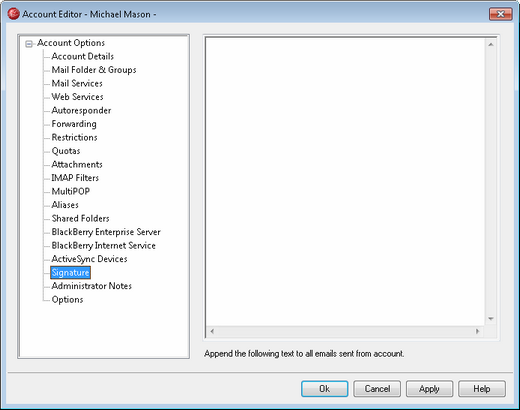Screen dimensions: 520x410
Task: Select BlackBerry Enterprise Server item
Action: pos(106,232)
